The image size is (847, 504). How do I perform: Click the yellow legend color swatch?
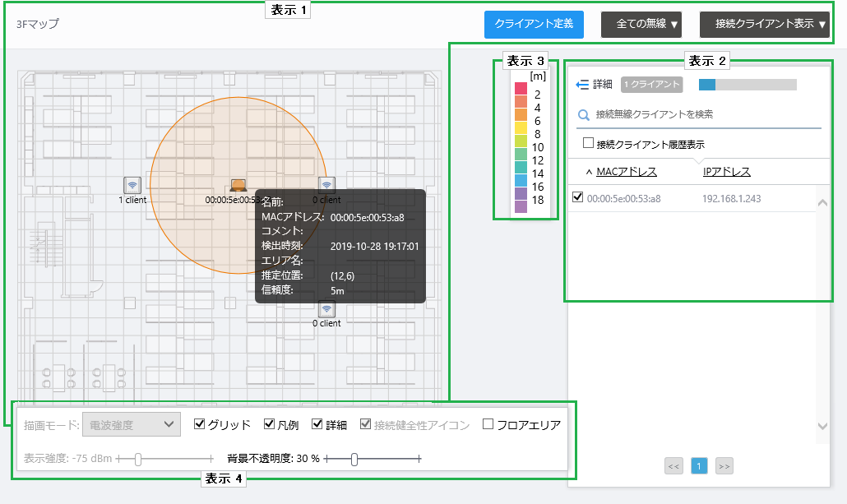[x=521, y=128]
